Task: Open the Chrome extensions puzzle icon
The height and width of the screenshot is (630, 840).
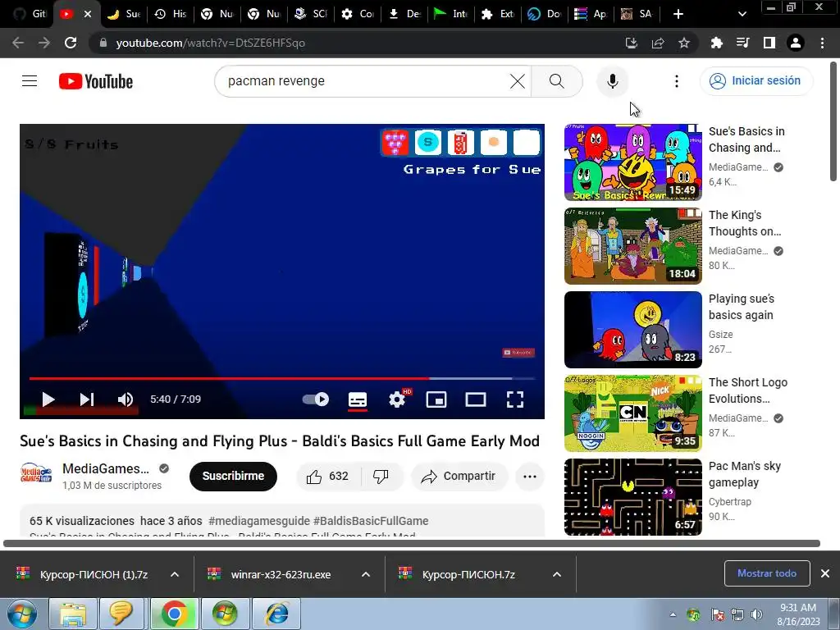Action: (x=716, y=43)
